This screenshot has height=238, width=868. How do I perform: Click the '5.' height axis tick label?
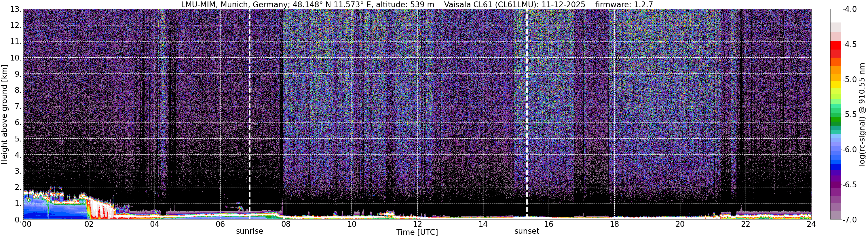(x=18, y=139)
